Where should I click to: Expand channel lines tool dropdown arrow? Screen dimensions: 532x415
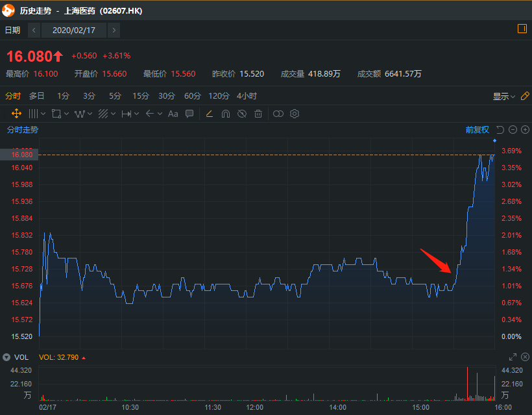pos(114,114)
